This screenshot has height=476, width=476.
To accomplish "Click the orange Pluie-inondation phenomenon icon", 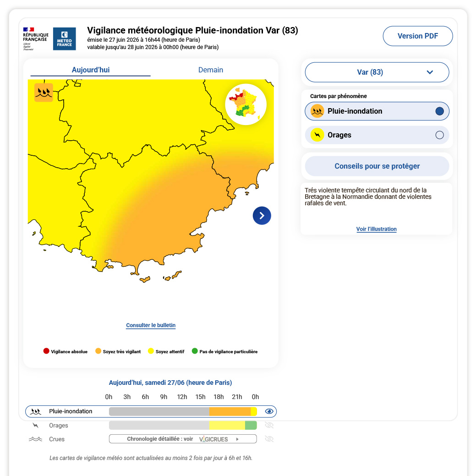I will 317,111.
